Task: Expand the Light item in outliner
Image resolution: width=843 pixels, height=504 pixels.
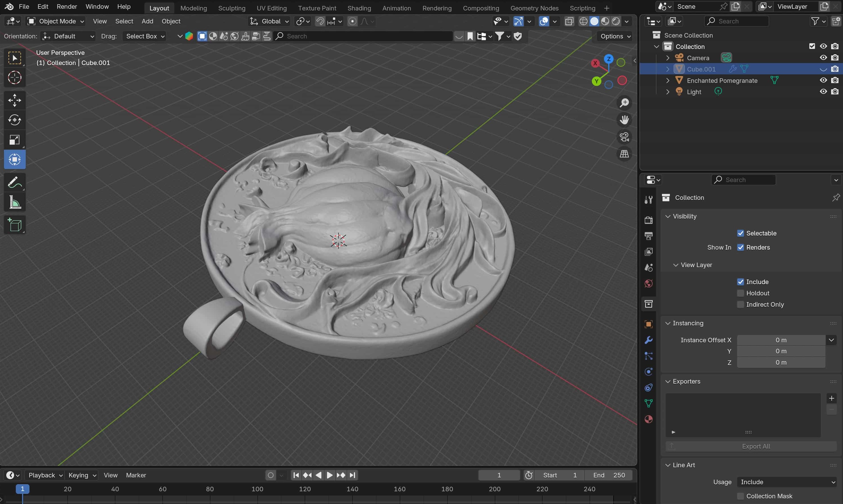Action: click(x=668, y=92)
